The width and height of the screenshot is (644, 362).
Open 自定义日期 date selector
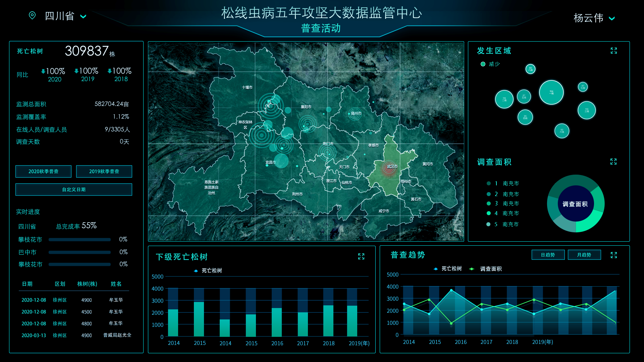click(x=74, y=189)
